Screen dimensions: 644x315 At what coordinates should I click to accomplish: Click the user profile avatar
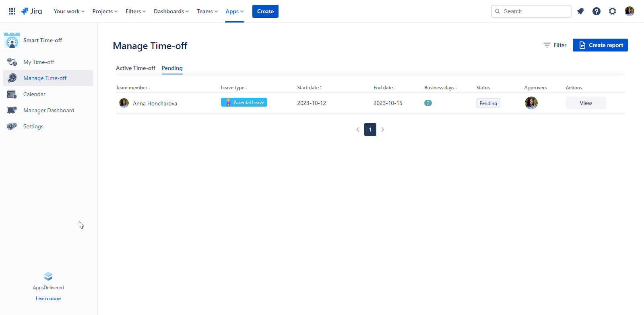click(630, 11)
